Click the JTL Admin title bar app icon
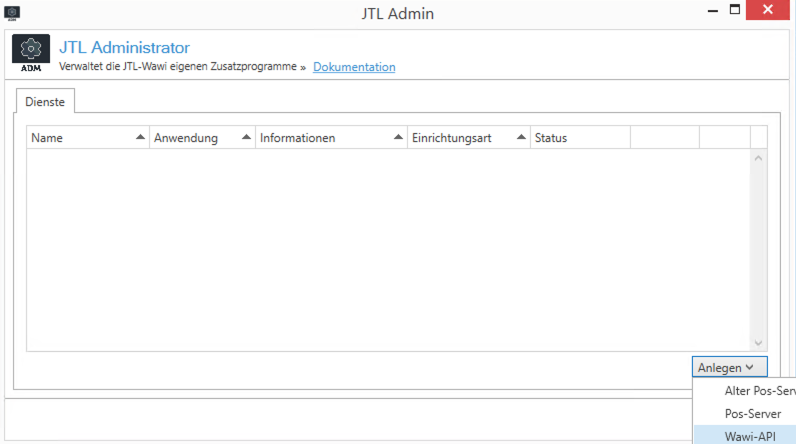The image size is (796, 444). pos(13,13)
